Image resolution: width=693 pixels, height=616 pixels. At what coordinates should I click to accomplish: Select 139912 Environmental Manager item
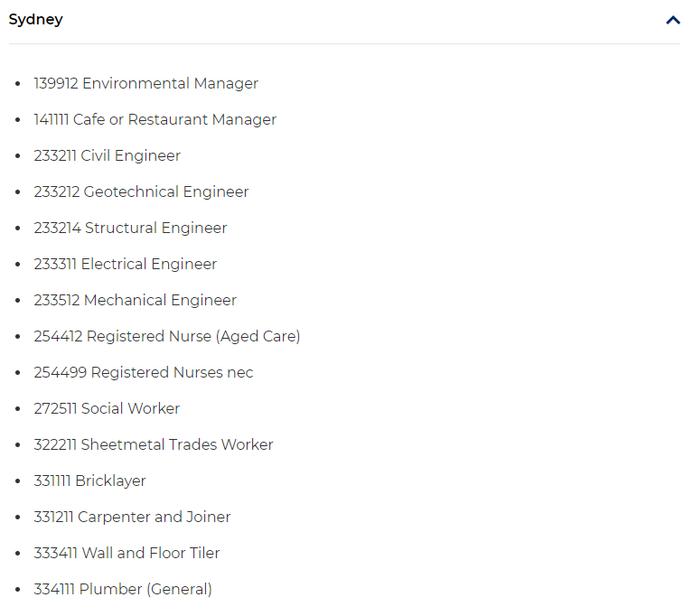[x=145, y=83]
